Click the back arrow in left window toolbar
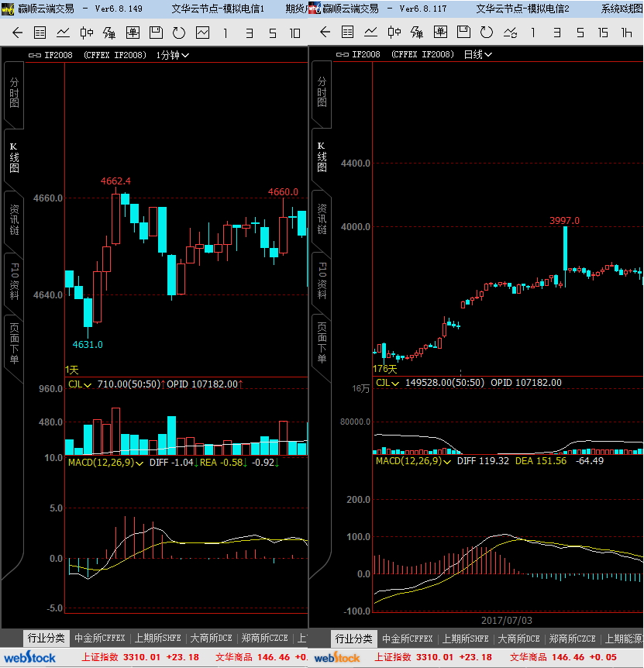The height and width of the screenshot is (668, 644). [18, 33]
